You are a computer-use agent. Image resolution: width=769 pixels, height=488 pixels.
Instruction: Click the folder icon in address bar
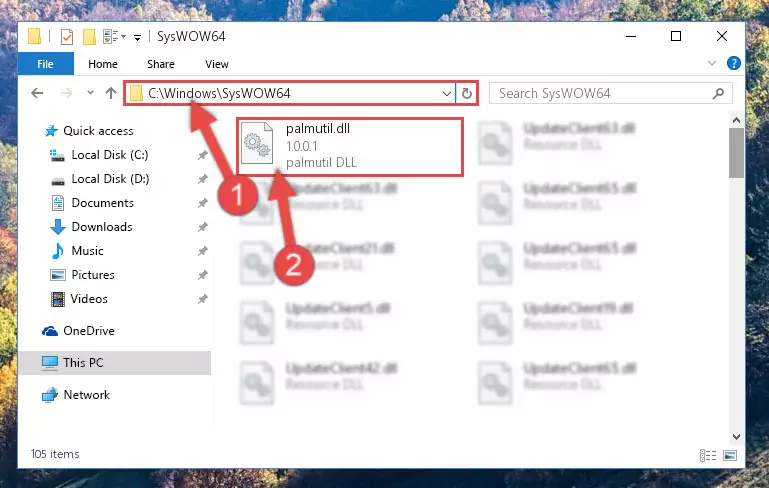click(x=136, y=93)
